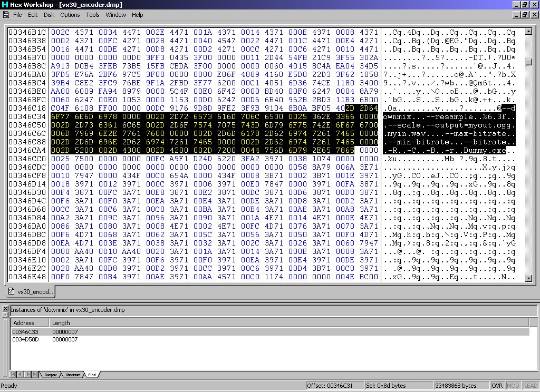Select the vx30_encod... document tab
This screenshot has height=392, width=540.
point(31,292)
